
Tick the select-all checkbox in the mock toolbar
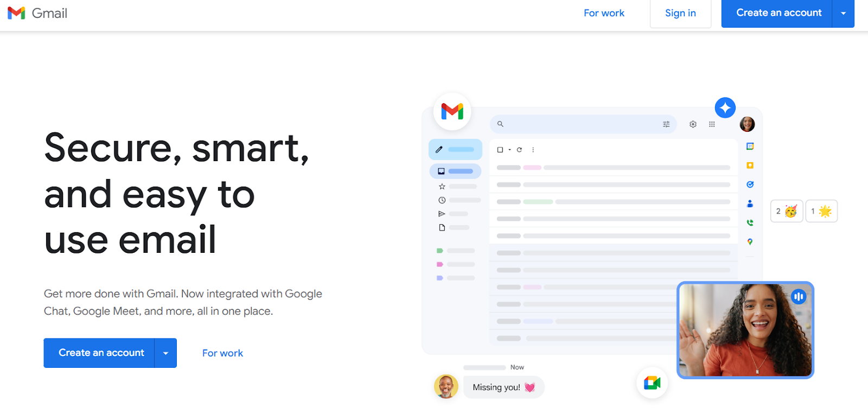[500, 150]
